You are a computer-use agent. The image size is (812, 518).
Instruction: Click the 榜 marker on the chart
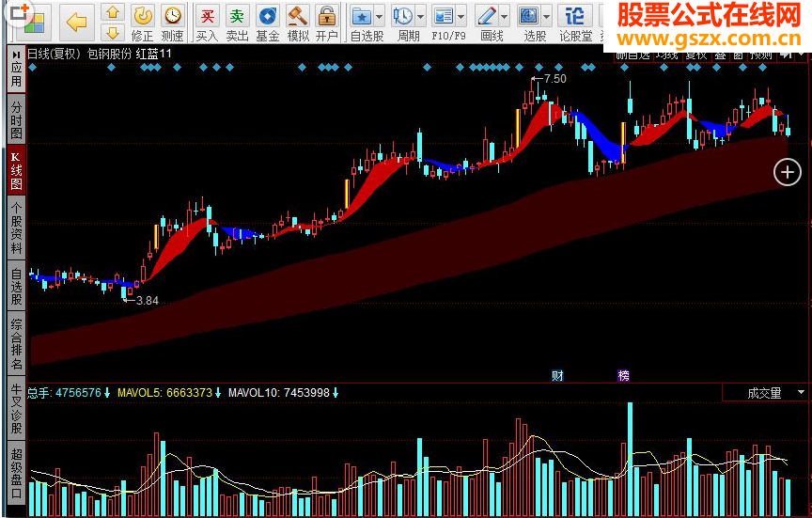[x=623, y=375]
